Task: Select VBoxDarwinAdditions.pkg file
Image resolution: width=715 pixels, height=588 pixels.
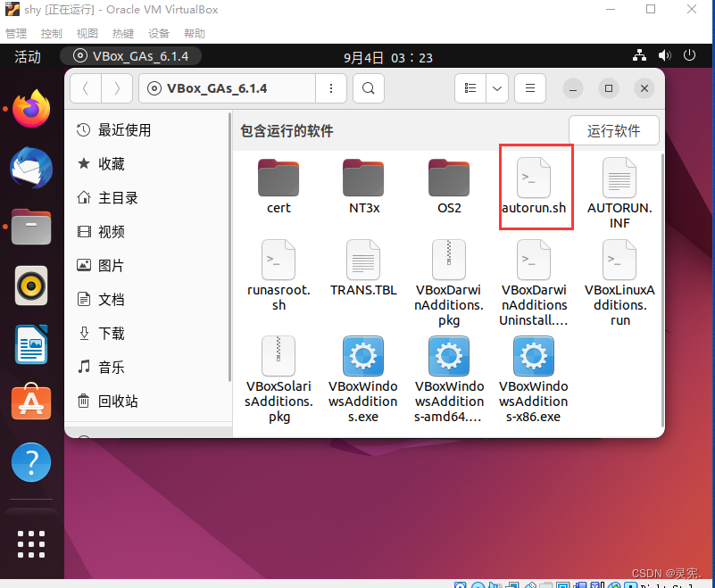Action: pyautogui.click(x=449, y=283)
